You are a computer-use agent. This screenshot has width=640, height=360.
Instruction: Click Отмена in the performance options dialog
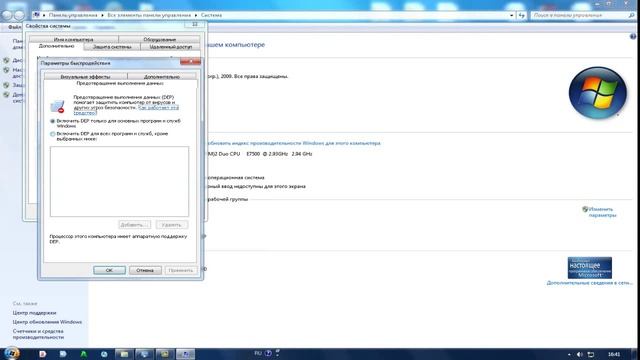pyautogui.click(x=145, y=270)
